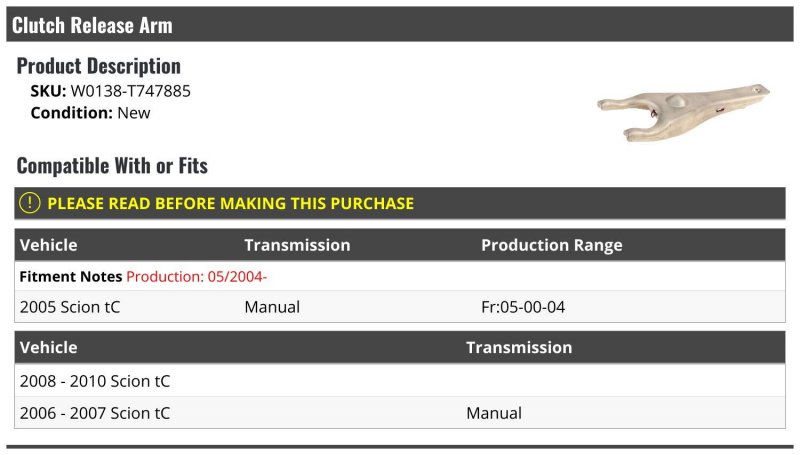Click the "Vehicle" header of the first table
Screen dimensions: 800x455
[48, 245]
